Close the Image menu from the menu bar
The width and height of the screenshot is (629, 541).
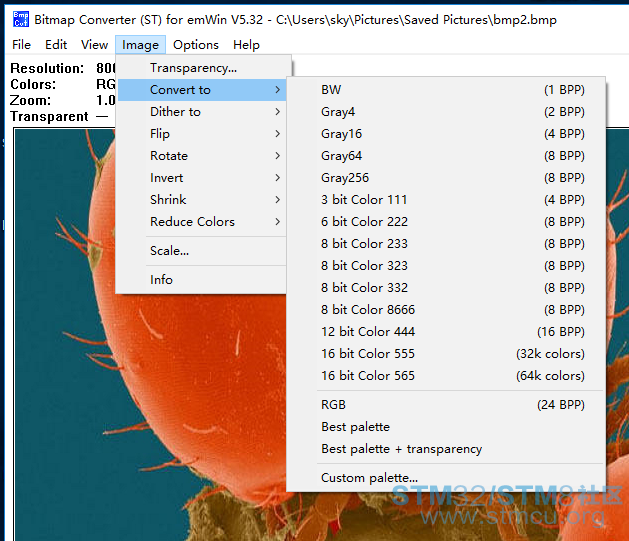click(x=140, y=45)
